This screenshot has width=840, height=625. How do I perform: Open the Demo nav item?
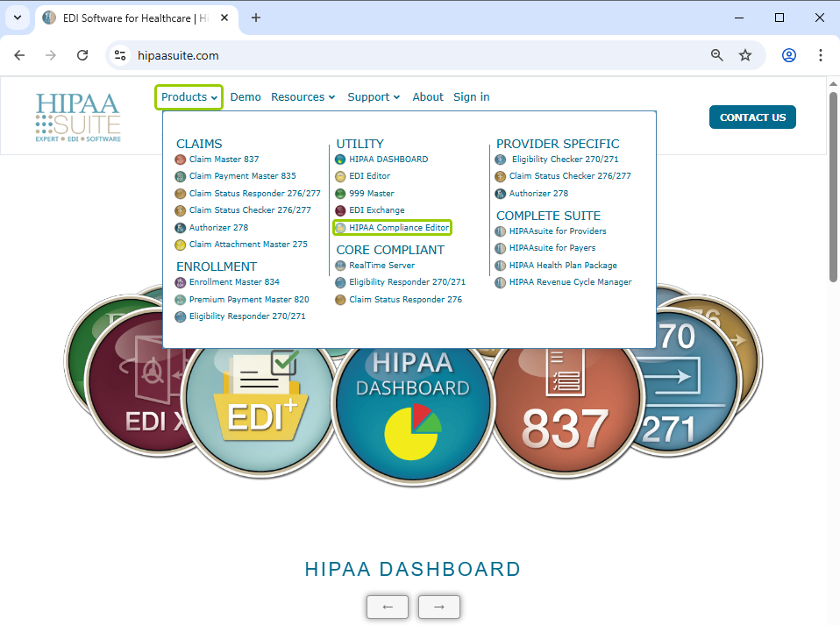(246, 97)
